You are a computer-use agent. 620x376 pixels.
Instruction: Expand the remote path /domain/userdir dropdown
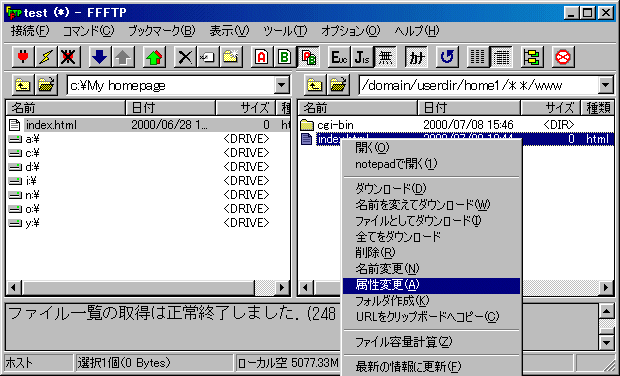[605, 85]
